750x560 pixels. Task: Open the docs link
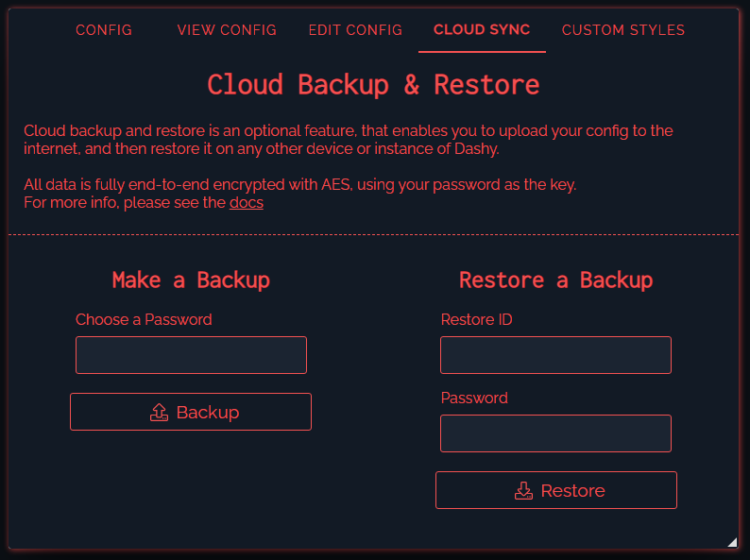click(247, 203)
